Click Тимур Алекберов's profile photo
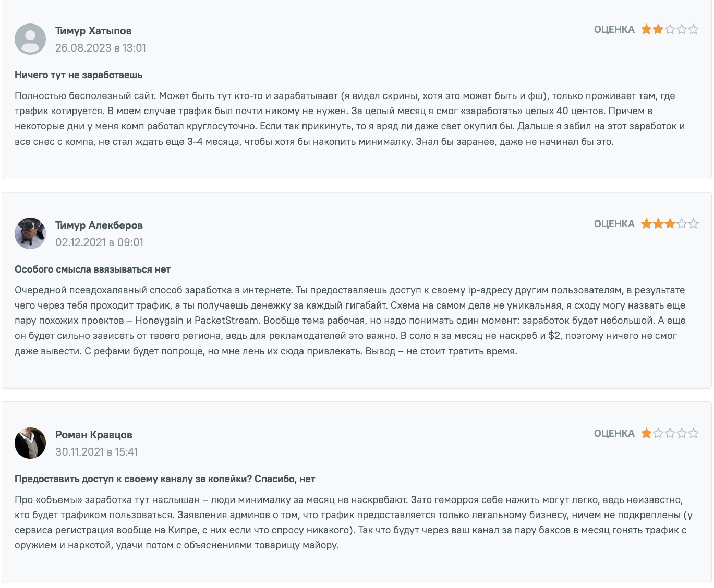Viewport: 714px width, 588px height. click(30, 234)
